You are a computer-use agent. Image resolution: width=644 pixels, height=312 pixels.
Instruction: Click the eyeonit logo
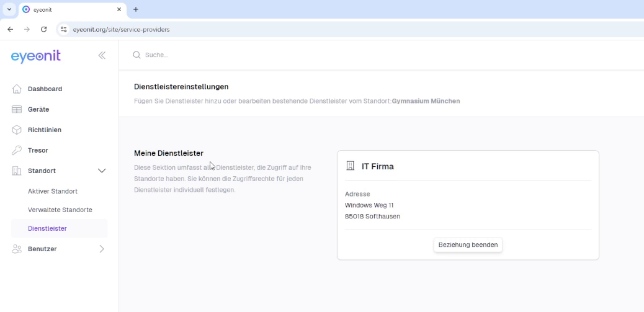[x=36, y=56]
